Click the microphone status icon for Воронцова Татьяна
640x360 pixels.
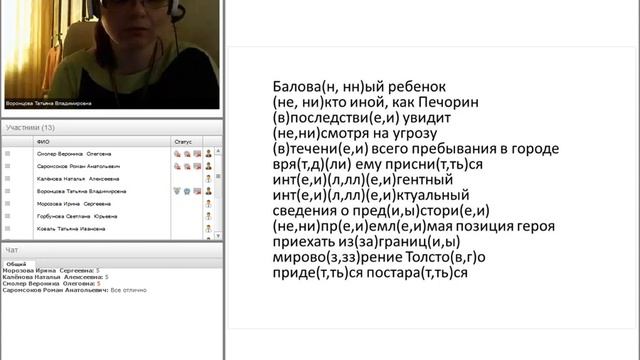point(177,191)
